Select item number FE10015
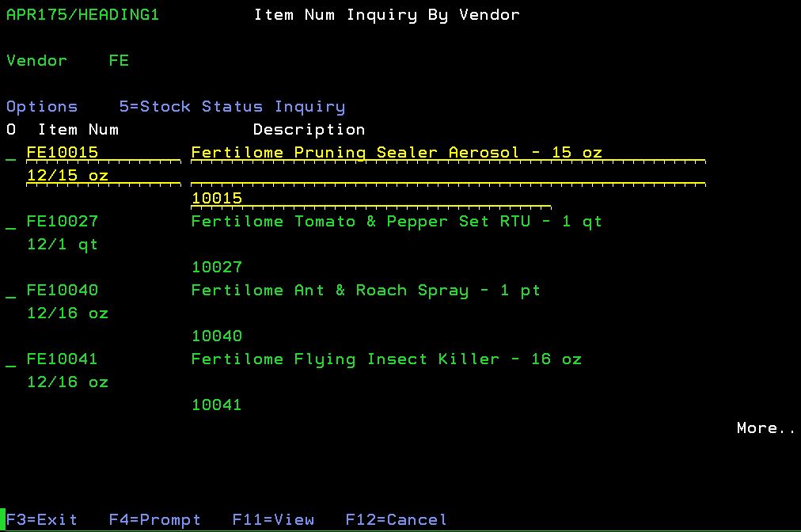801x532 pixels. 63,153
